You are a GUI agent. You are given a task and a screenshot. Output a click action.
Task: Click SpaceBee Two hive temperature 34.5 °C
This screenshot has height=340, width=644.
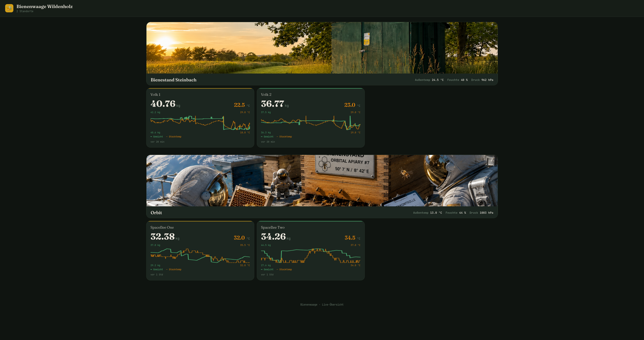(x=353, y=238)
